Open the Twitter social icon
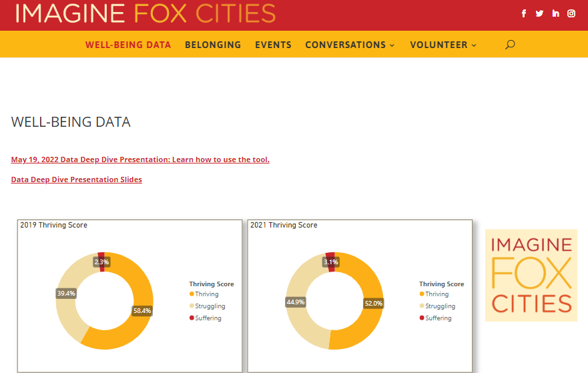 pos(539,13)
